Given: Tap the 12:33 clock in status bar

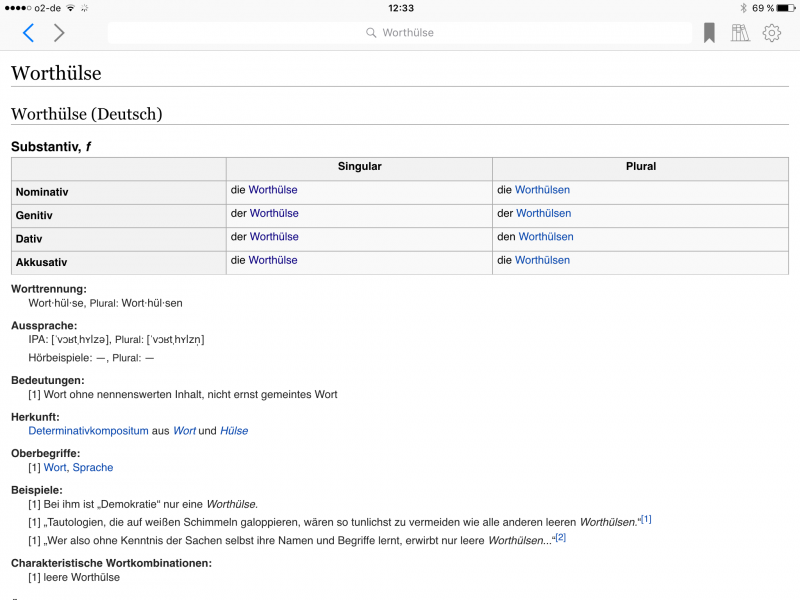Looking at the screenshot, I should (x=400, y=8).
